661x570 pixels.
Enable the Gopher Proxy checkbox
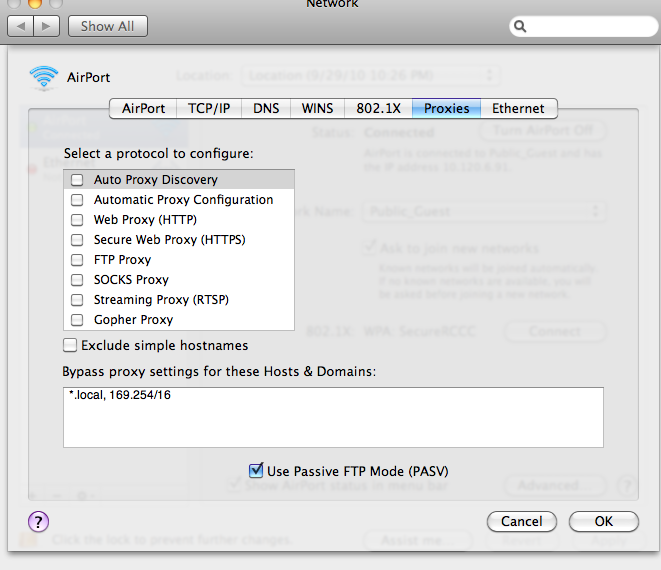[x=77, y=320]
